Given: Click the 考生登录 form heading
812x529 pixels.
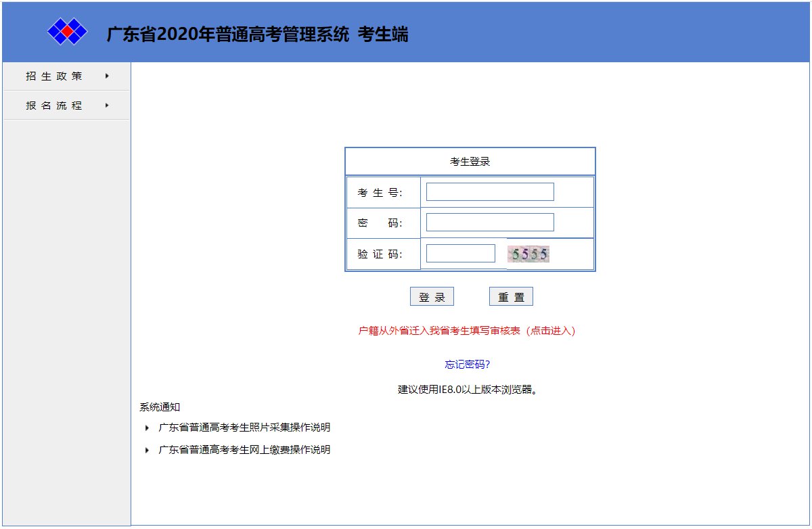Looking at the screenshot, I should click(x=470, y=162).
